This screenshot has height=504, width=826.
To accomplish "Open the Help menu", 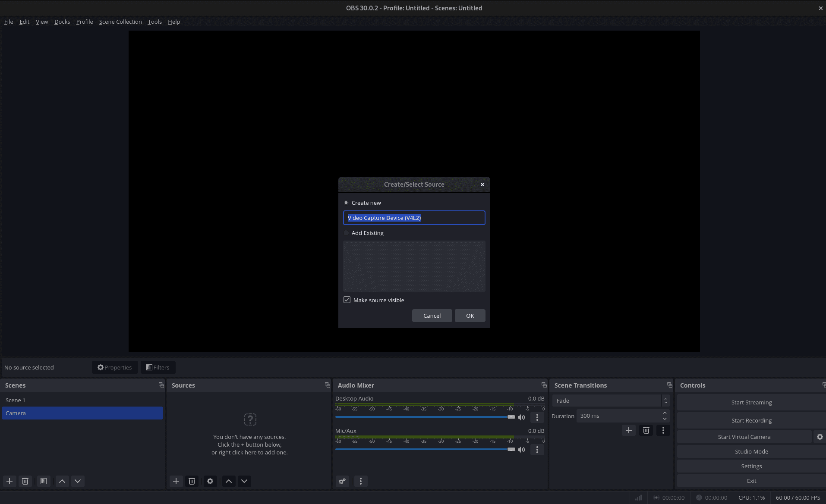I will tap(174, 22).
